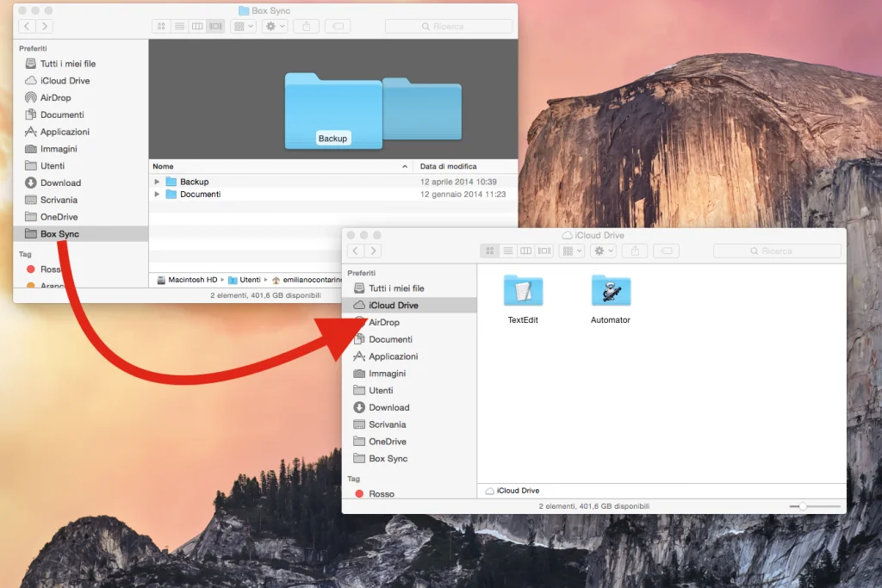Switch to icon view in Box Sync window
The image size is (882, 588).
coord(161,26)
